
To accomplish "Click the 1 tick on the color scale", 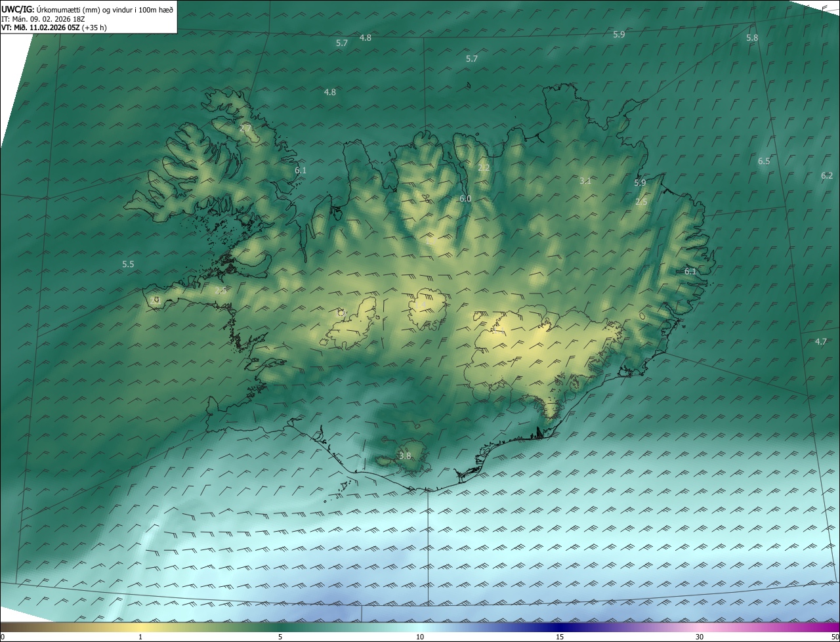I will [140, 637].
